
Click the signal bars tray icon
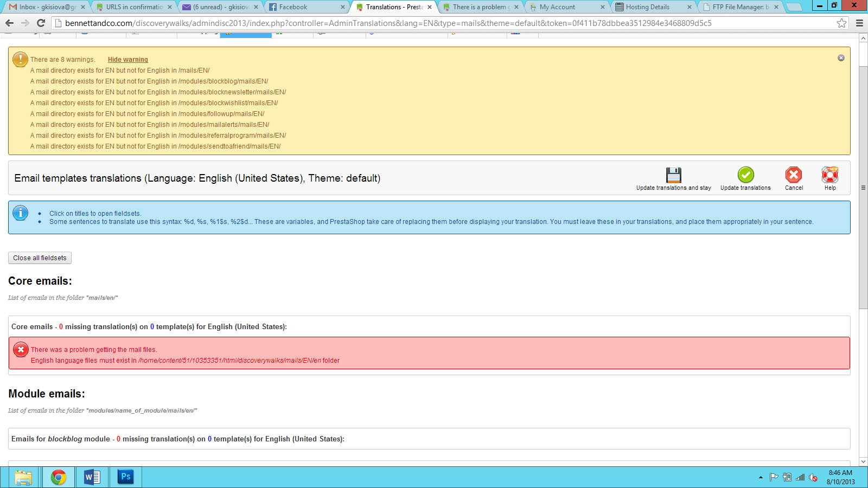click(800, 477)
